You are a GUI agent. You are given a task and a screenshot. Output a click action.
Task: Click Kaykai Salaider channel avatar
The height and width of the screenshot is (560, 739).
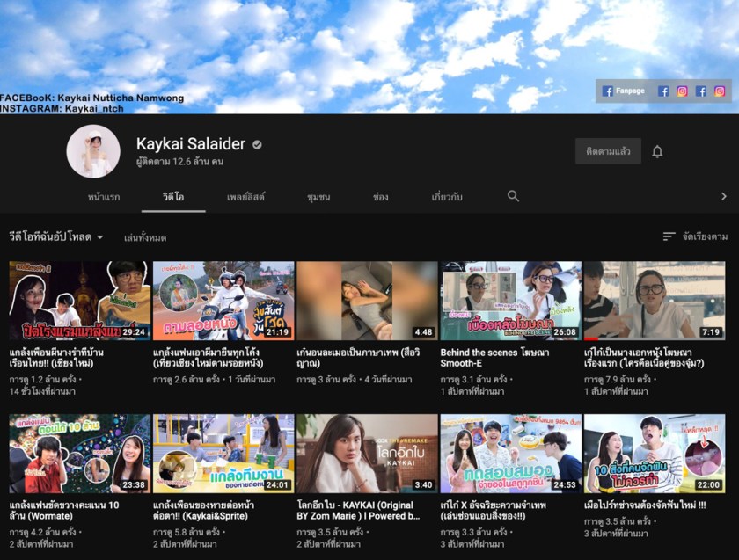pos(93,151)
